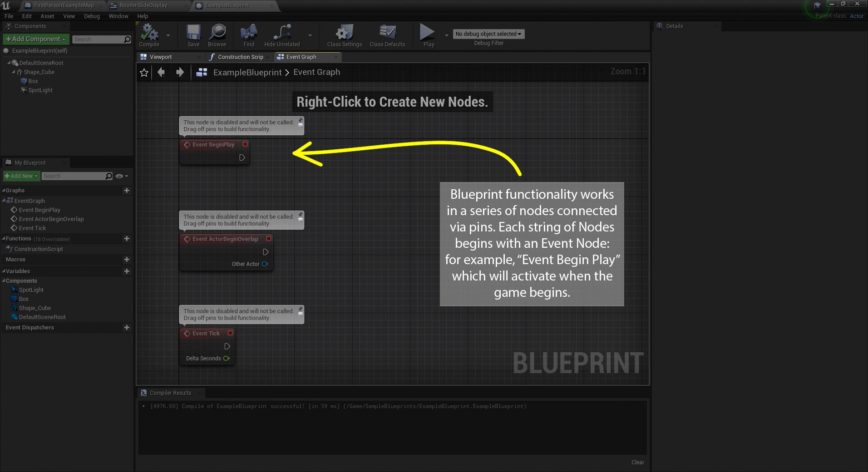Screen dimensions: 868x472
Task: Collapse the Shape_Cube tree item
Action: click(x=13, y=72)
